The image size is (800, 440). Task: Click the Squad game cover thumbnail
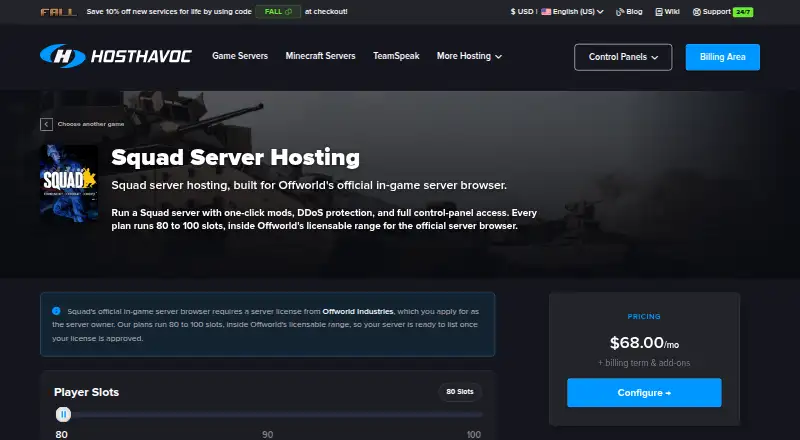click(69, 183)
